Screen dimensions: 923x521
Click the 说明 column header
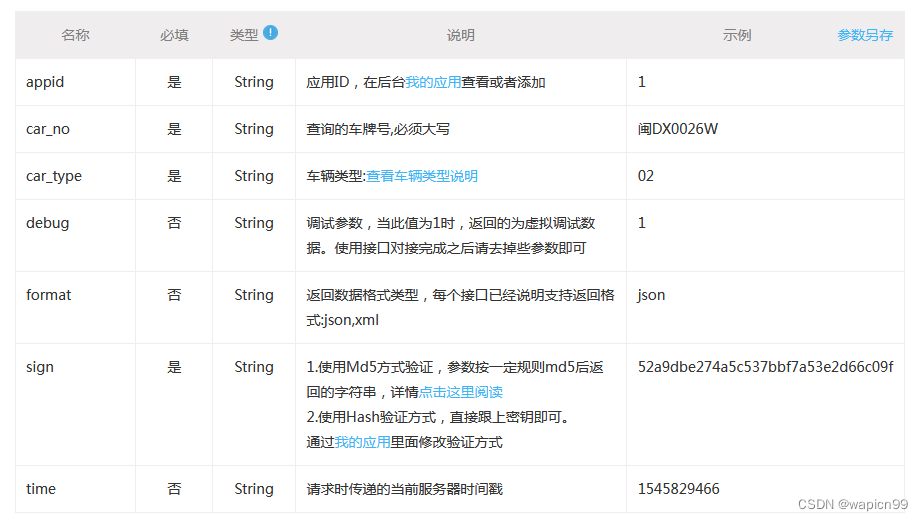point(460,35)
